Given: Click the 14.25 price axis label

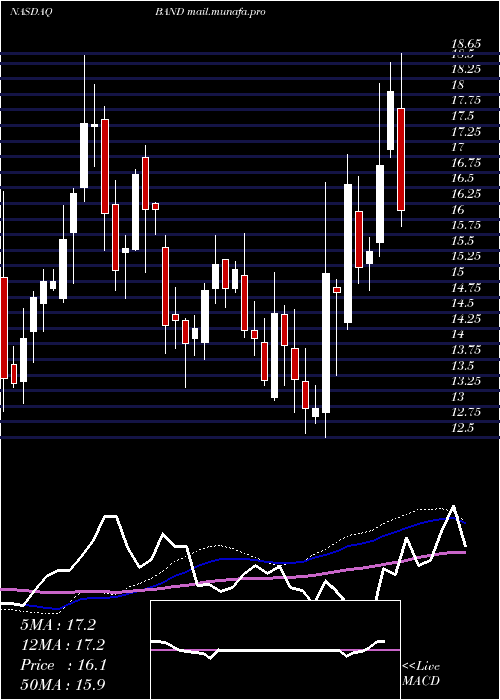Looking at the screenshot, I should point(466,319).
